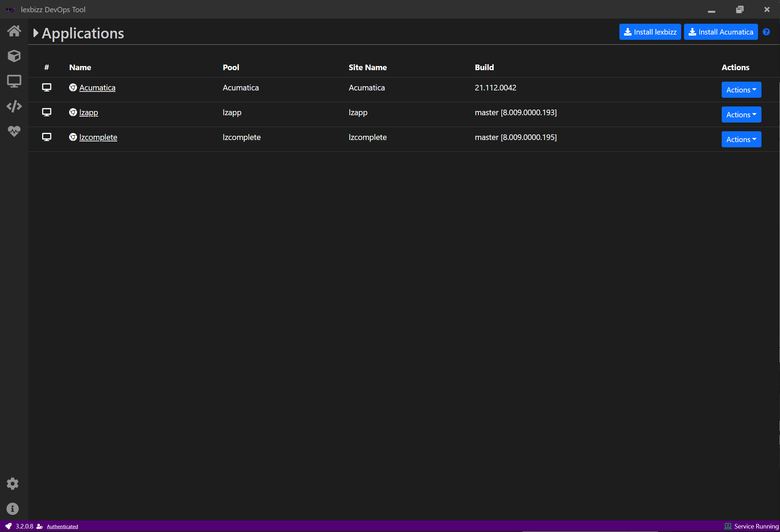780x532 pixels.
Task: Click the Pool column header
Action: tap(231, 67)
